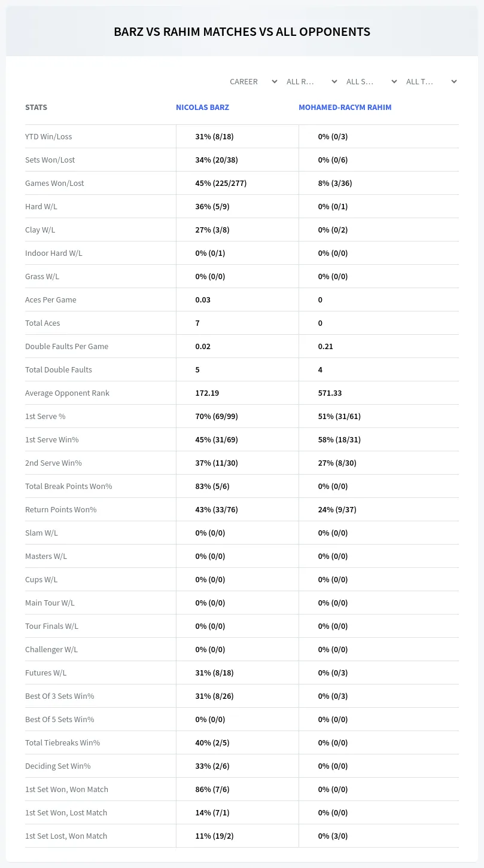Click Rahim's 1st Serve Win% value 58% (18/31)
Viewport: 484px width, 868px height.
[339, 439]
